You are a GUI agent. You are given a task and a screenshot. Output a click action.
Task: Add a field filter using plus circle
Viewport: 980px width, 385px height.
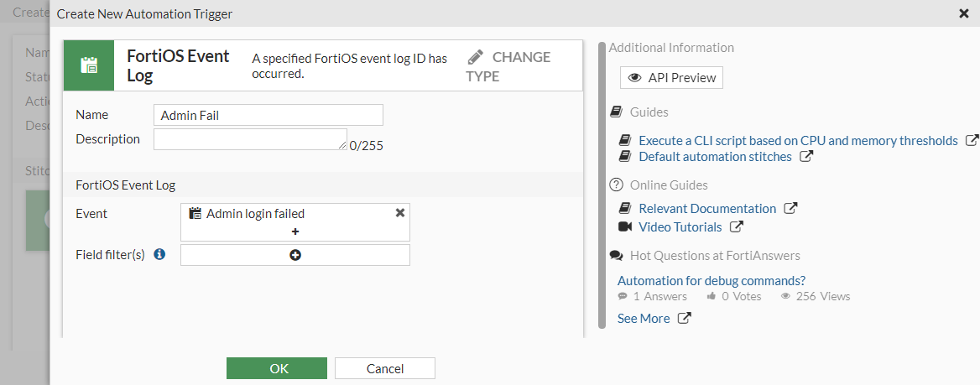(x=295, y=255)
